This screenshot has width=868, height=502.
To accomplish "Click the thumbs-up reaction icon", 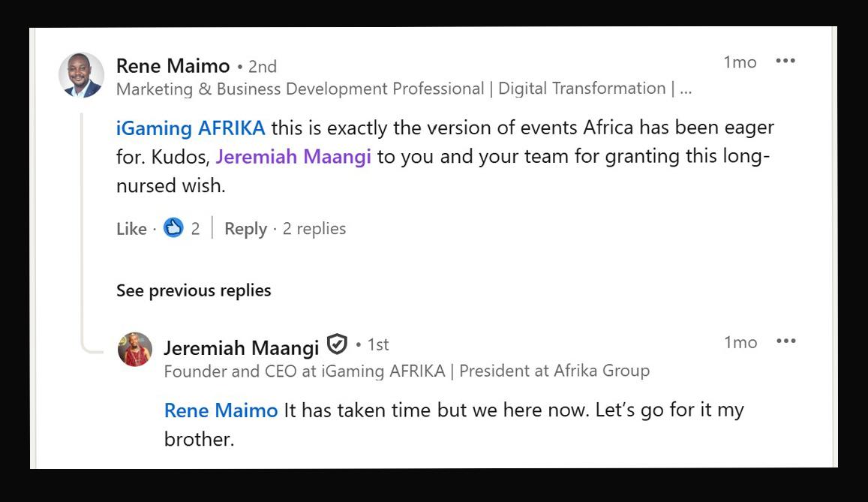I will click(x=173, y=227).
